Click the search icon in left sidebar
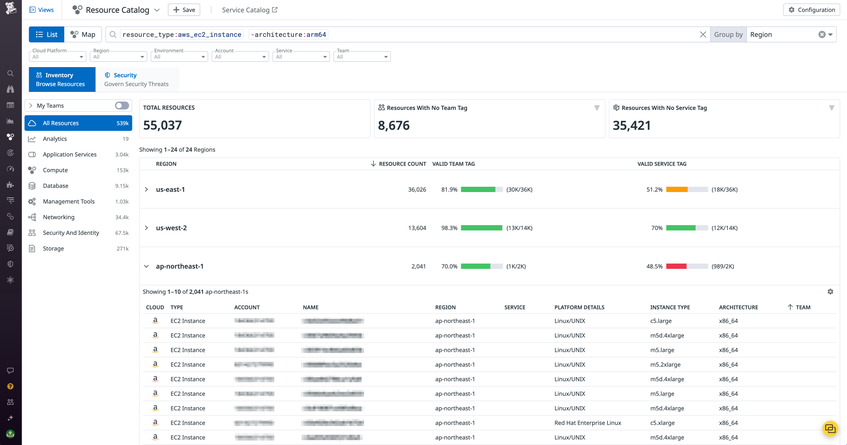The image size is (847, 445). (x=10, y=73)
